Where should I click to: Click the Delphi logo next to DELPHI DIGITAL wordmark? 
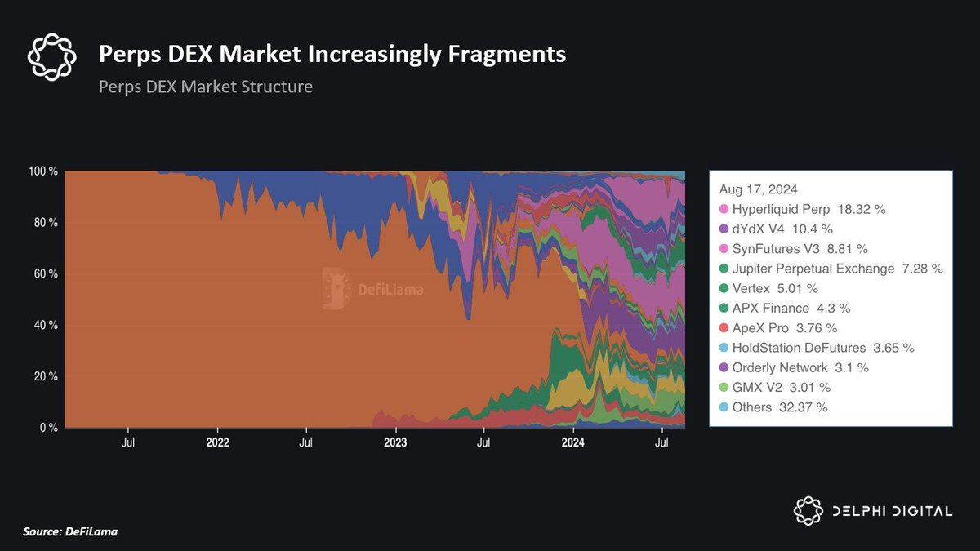(808, 510)
